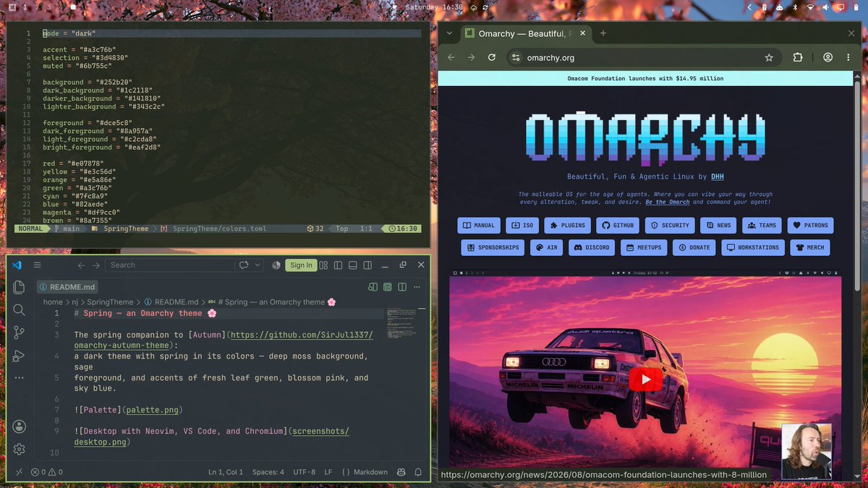Click the Bluetooth icon in the top bar
868x488 pixels.
(x=795, y=7)
